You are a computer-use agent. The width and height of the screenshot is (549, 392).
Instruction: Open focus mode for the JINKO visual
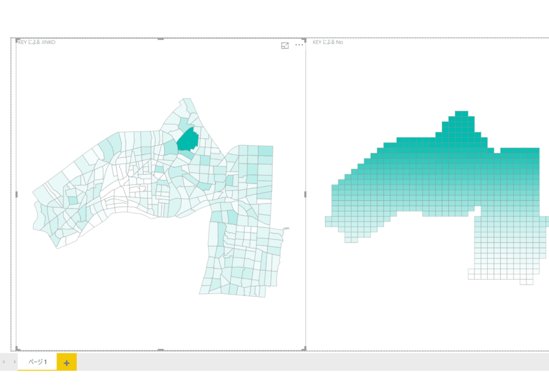285,46
